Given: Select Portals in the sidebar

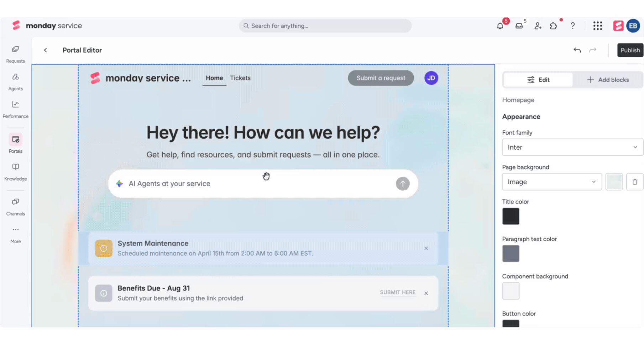Looking at the screenshot, I should pyautogui.click(x=16, y=144).
